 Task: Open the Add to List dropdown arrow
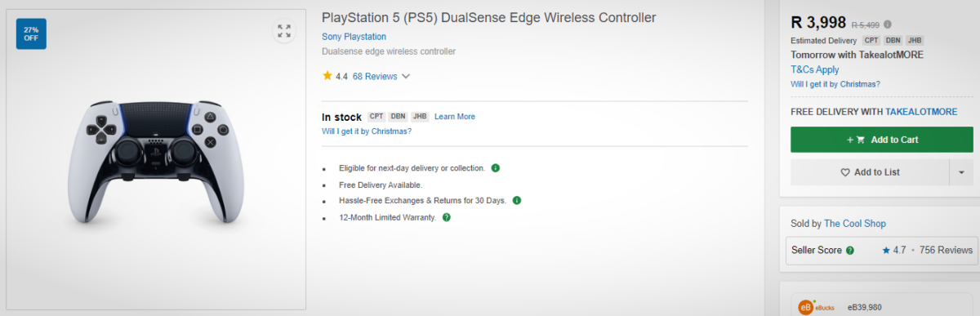click(961, 172)
